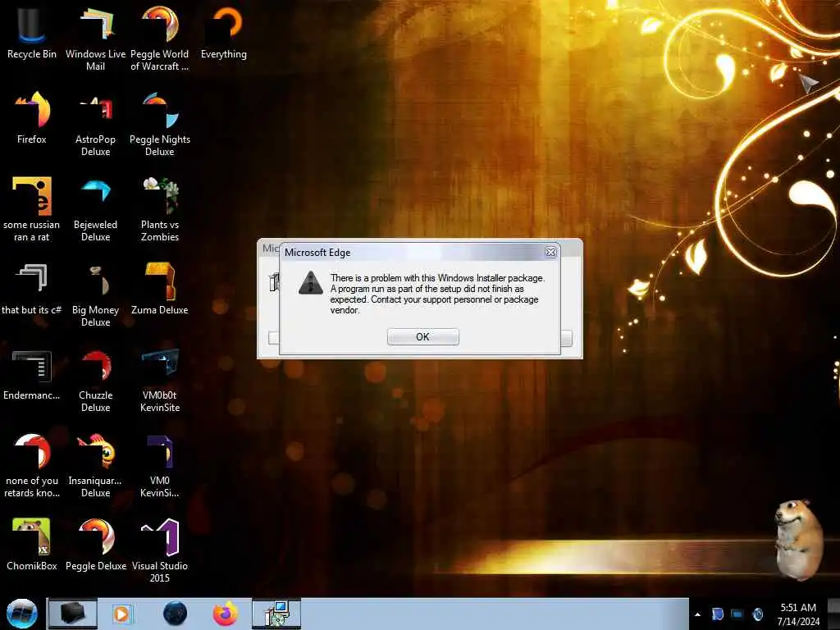840x630 pixels.
Task: Switch to black folder taskbar item
Action: tap(72, 614)
